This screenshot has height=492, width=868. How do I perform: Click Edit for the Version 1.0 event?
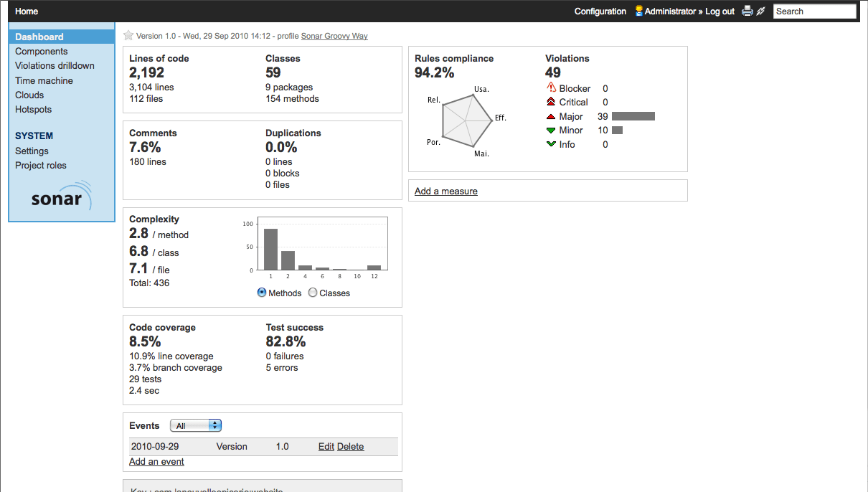[326, 446]
